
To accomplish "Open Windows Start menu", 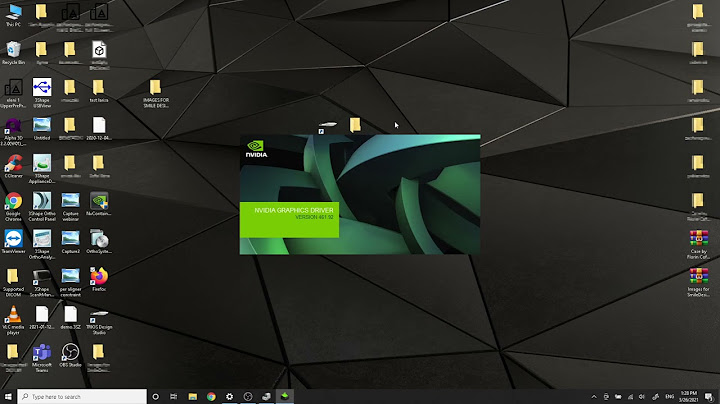I will [x=8, y=396].
